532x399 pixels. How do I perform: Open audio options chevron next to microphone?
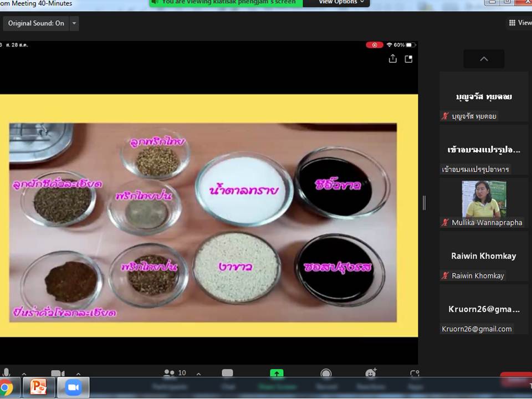tap(24, 374)
